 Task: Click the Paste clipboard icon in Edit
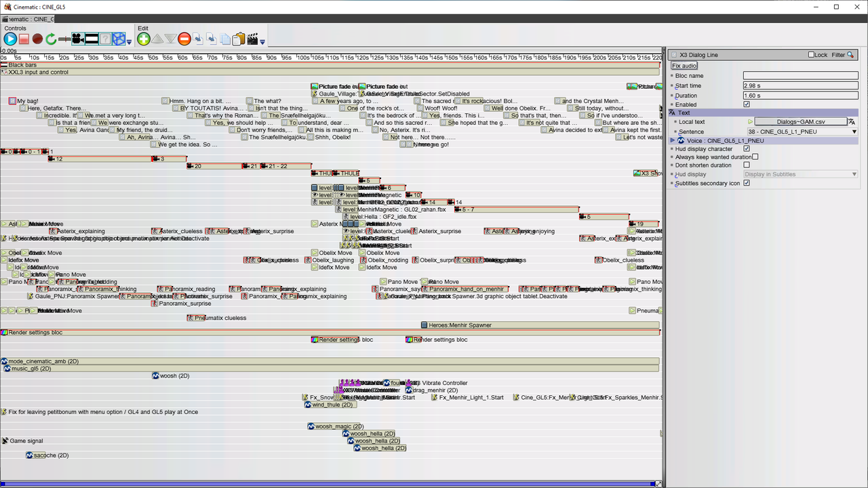[239, 39]
